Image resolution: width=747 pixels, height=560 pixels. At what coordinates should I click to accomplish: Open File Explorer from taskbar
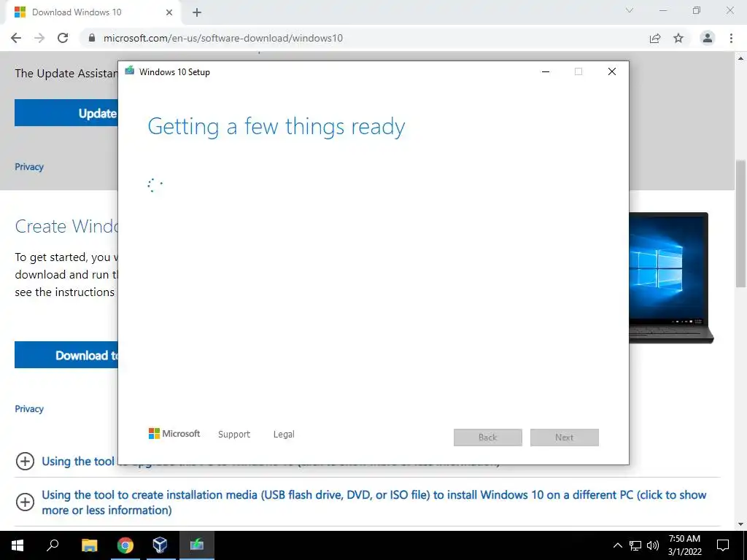click(x=90, y=545)
